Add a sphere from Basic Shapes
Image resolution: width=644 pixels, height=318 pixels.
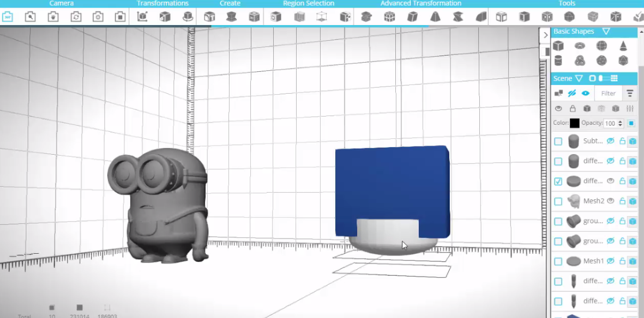(x=601, y=46)
